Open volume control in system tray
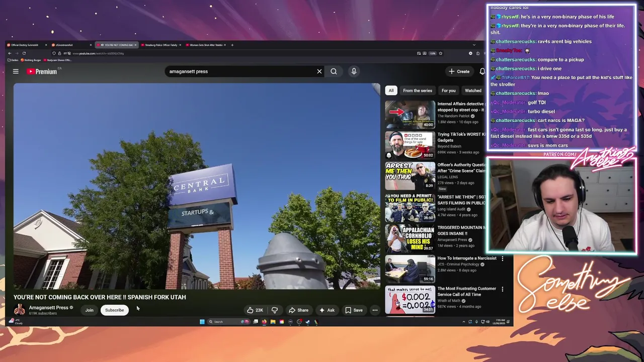 (x=488, y=322)
